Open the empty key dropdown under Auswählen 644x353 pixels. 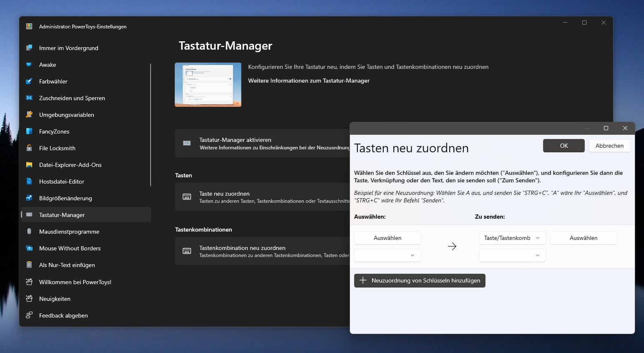tap(387, 255)
